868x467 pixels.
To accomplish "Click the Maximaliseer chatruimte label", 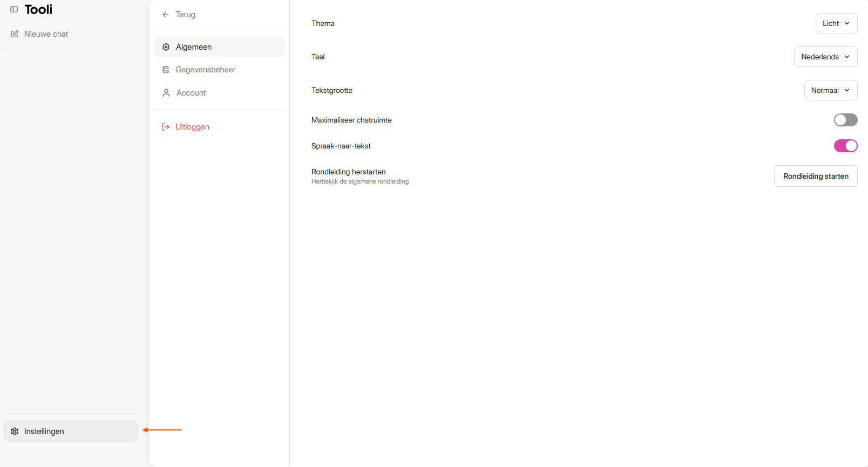I will (351, 120).
